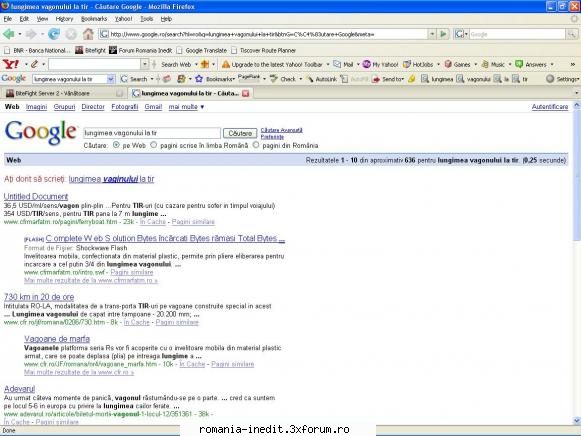Image resolution: width=581 pixels, height=436 pixels.
Task: Expand the Google toolbar search field dropdown
Action: [110, 79]
